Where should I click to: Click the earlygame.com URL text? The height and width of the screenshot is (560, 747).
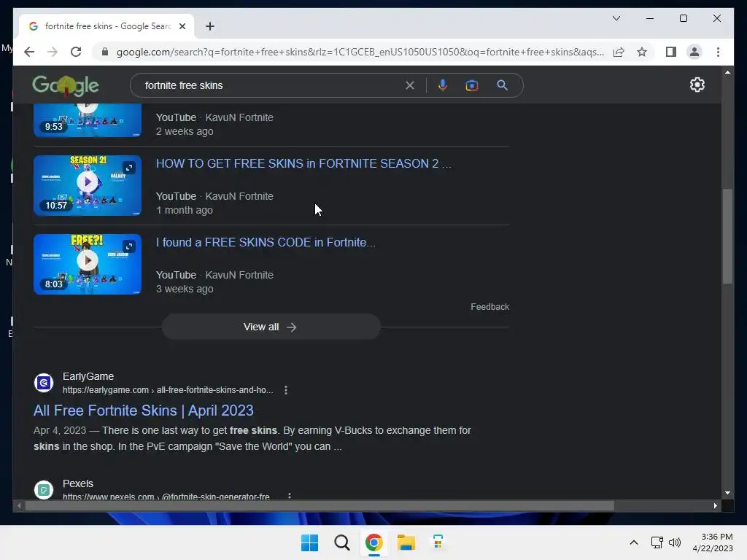(x=168, y=390)
